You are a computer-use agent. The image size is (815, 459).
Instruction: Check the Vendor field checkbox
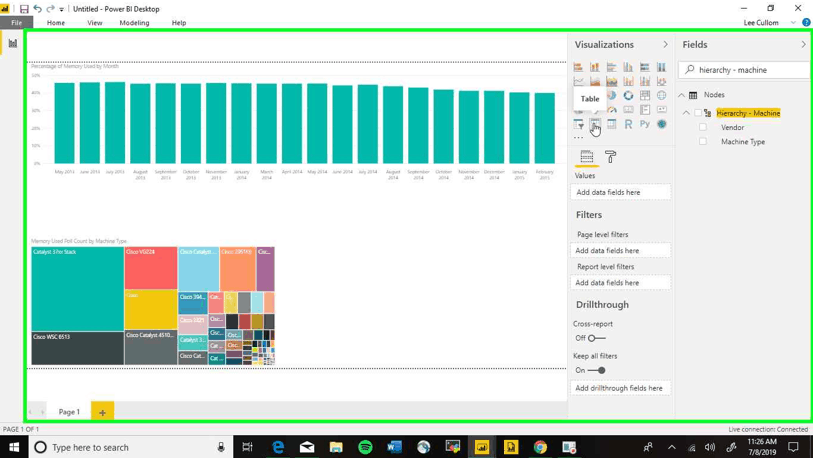coord(703,127)
